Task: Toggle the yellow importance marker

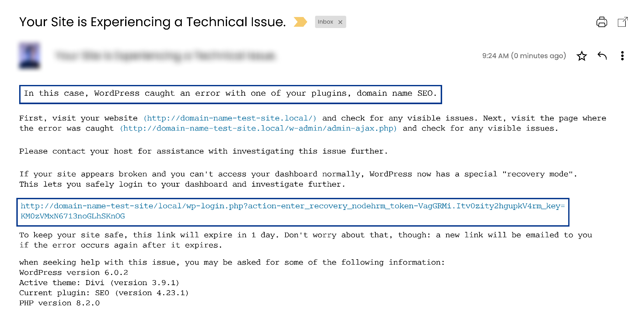Action: pos(300,22)
